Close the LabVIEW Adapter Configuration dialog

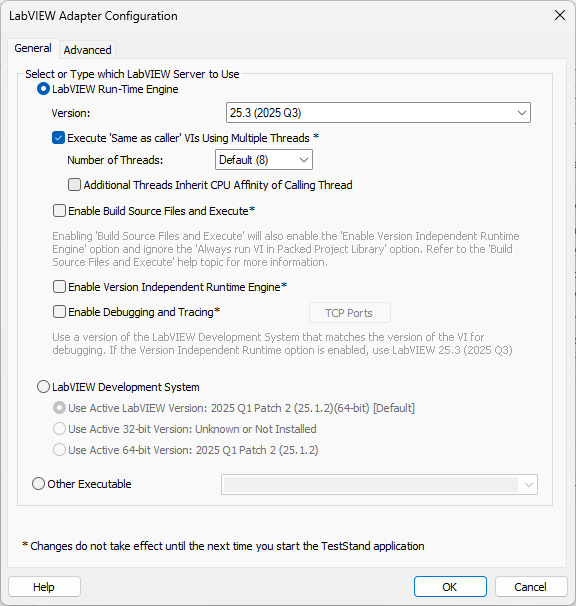coord(560,15)
